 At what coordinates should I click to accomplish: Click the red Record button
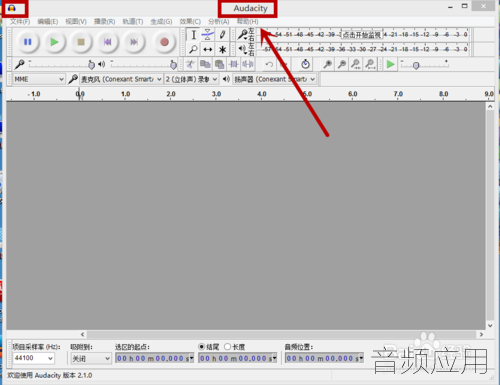click(x=164, y=42)
